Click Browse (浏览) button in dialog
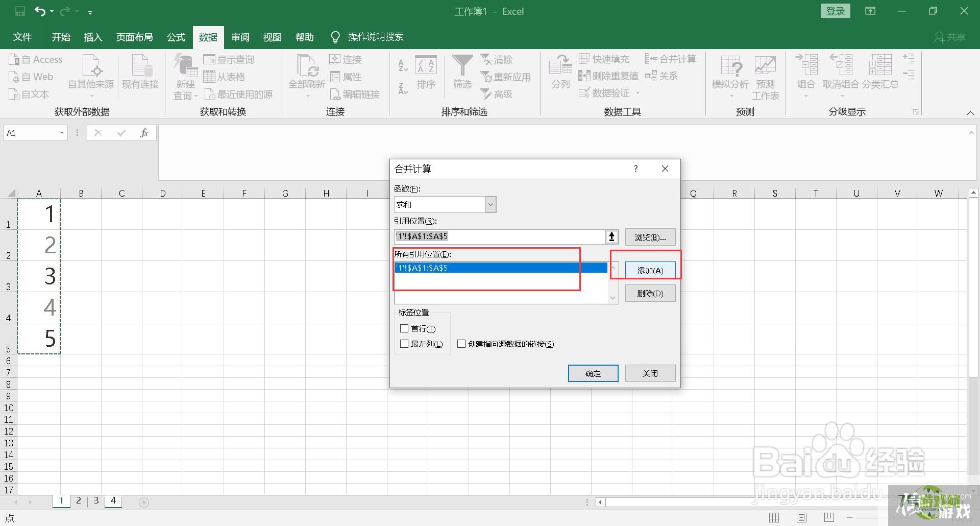 [650, 237]
